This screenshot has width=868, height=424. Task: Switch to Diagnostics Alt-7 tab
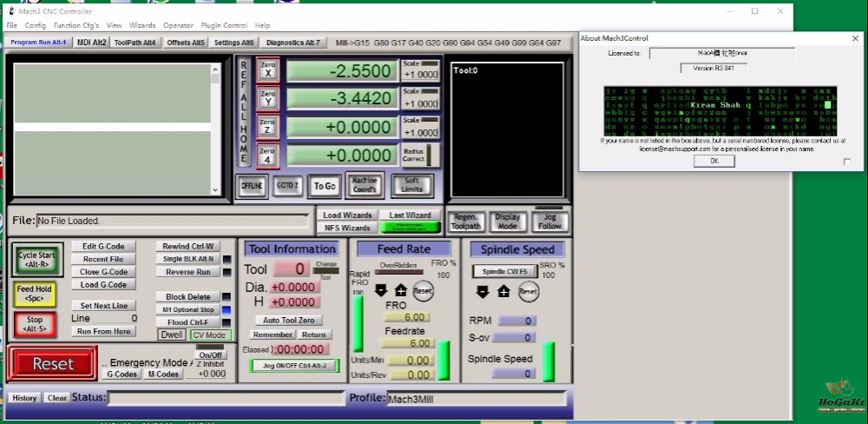tap(293, 43)
